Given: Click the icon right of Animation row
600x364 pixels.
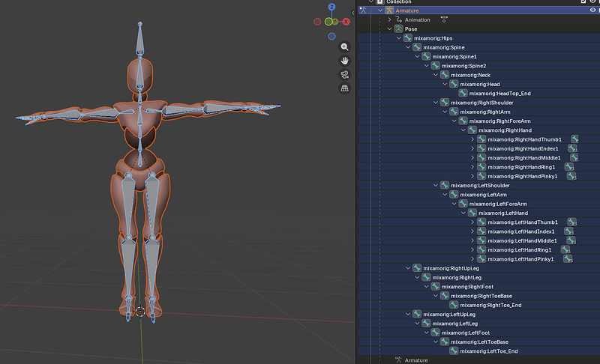Looking at the screenshot, I should 444,19.
